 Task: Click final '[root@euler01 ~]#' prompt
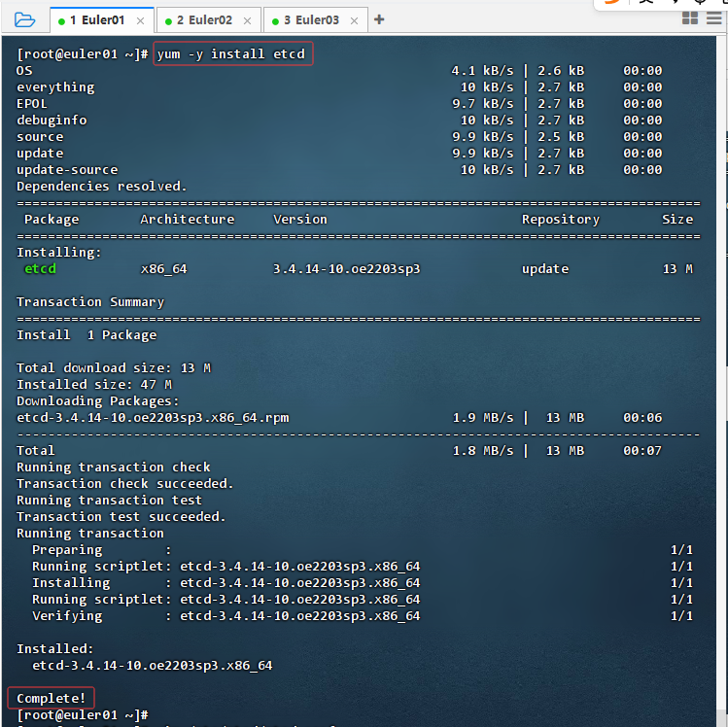point(83,715)
